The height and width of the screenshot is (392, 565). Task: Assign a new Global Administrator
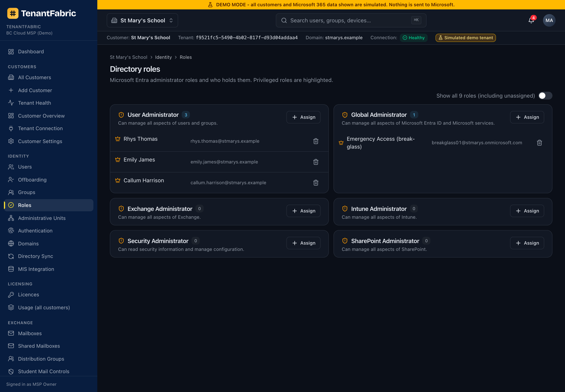(527, 117)
